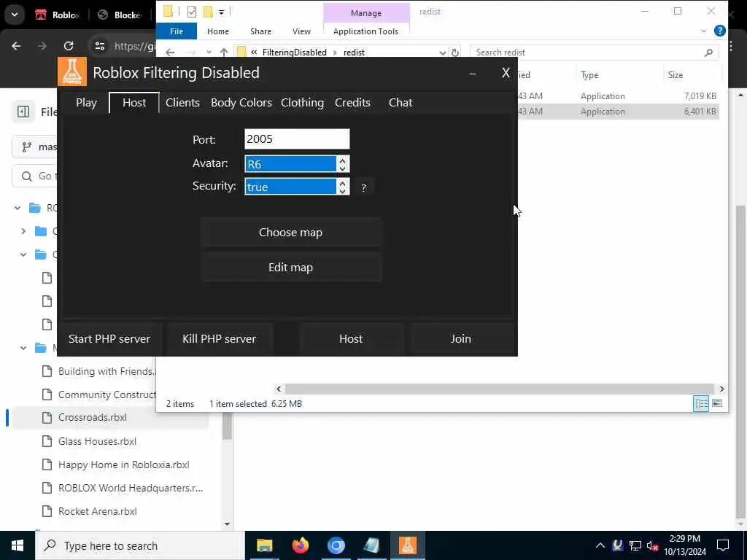Switch Explorer to details view icon
This screenshot has width=747, height=560.
pyautogui.click(x=701, y=403)
